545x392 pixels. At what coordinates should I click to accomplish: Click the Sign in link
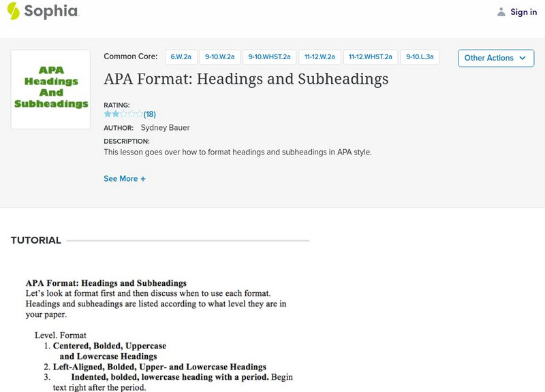[524, 12]
